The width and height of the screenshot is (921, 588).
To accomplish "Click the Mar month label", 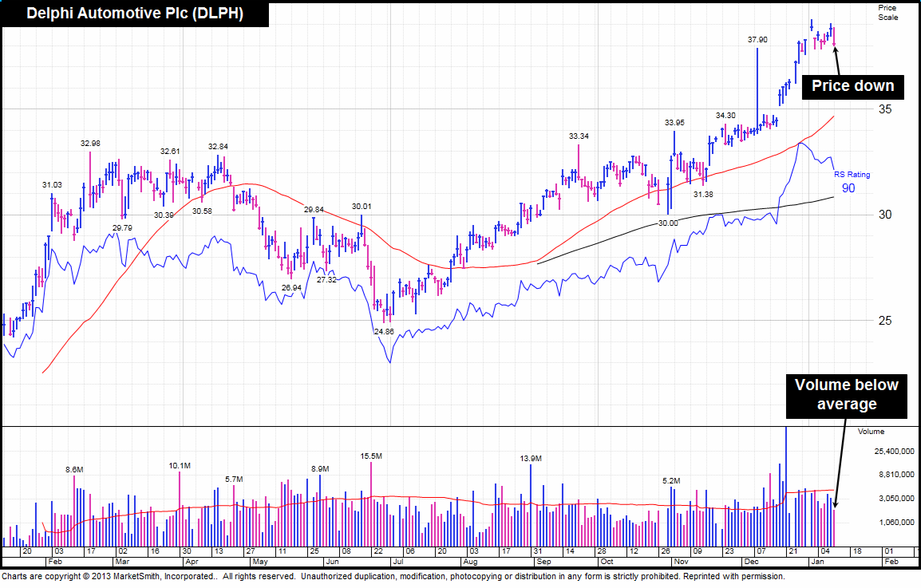I will click(x=122, y=562).
